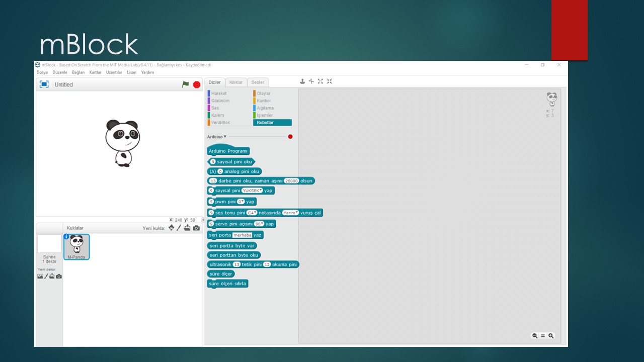
Task: Capture a new backdrop with the camera
Action: (x=59, y=276)
